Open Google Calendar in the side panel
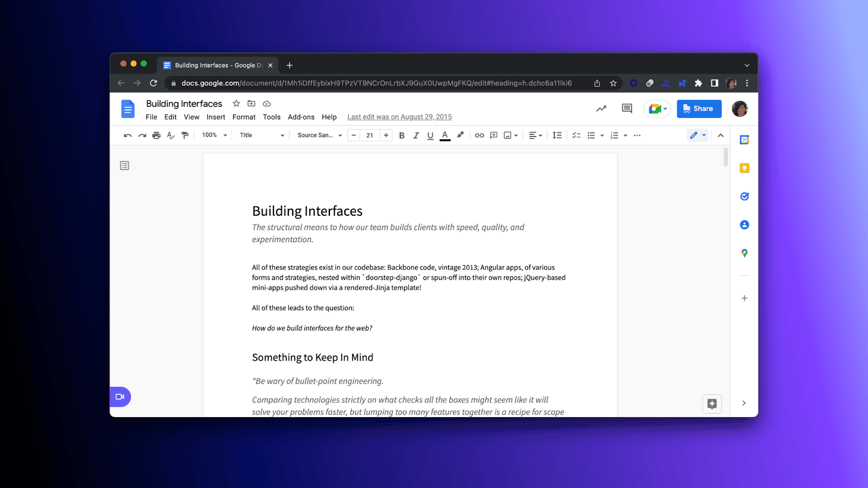 (744, 140)
